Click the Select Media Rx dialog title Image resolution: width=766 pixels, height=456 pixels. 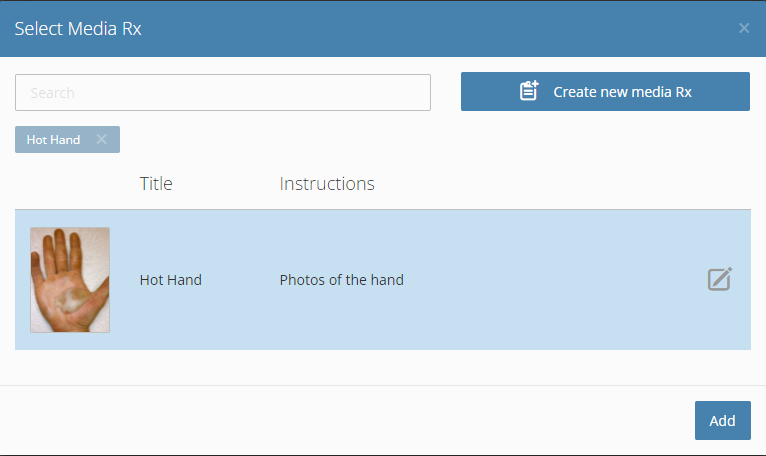coord(78,29)
